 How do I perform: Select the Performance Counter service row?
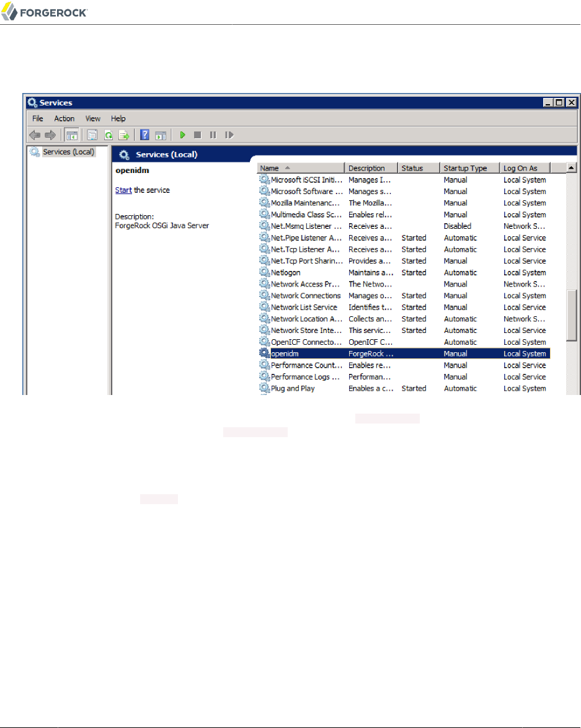click(x=404, y=365)
